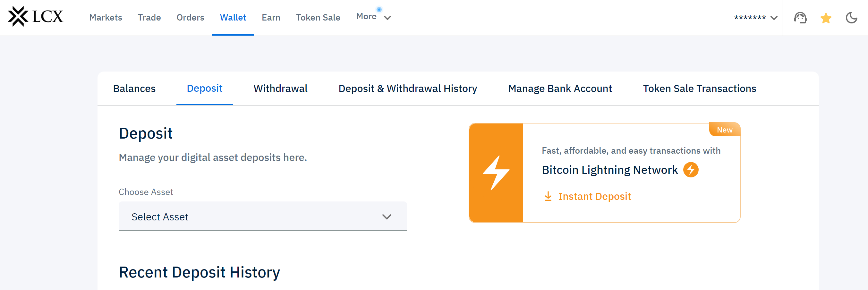Click the Instant Deposit download arrow icon

(548, 196)
